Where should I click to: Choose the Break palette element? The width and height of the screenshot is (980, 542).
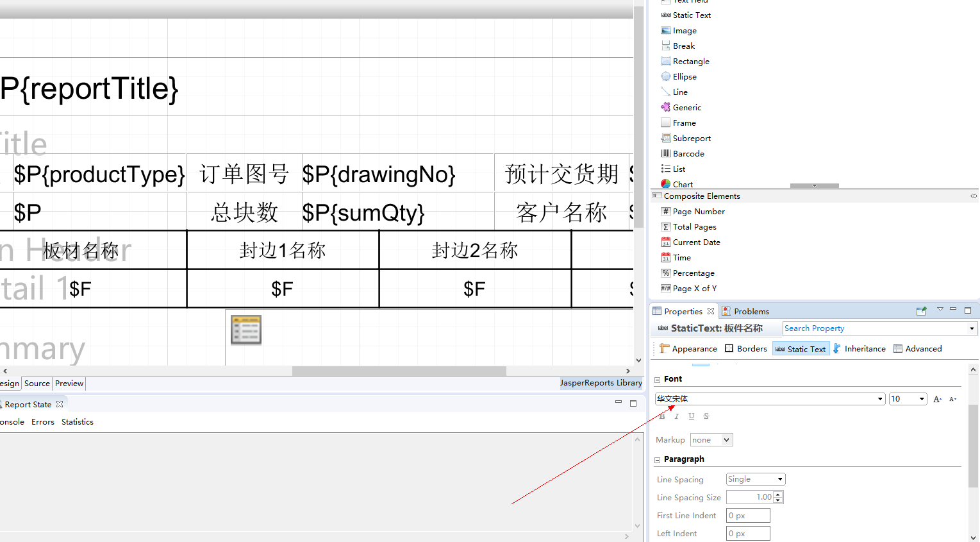pyautogui.click(x=678, y=46)
